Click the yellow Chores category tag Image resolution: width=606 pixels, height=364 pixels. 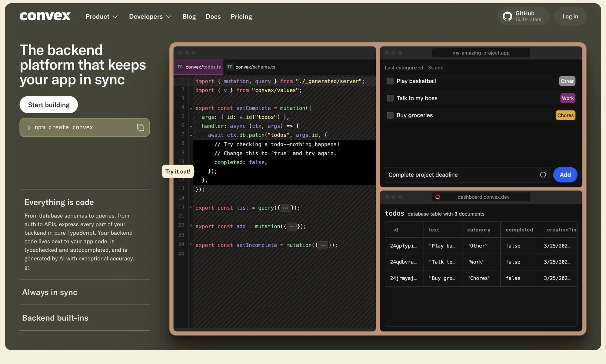[x=565, y=115]
